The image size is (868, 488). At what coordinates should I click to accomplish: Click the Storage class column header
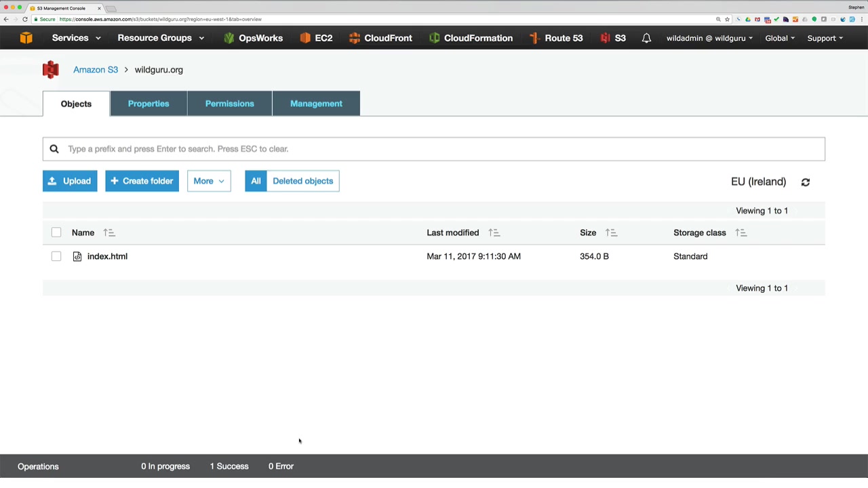click(700, 232)
